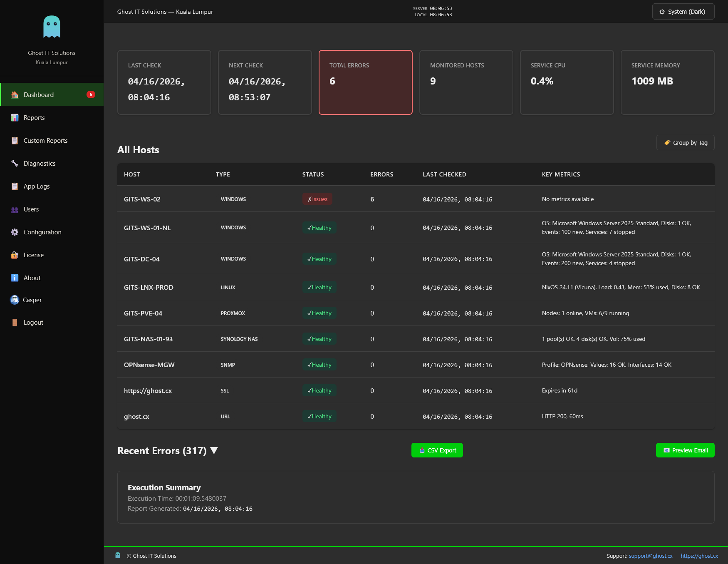Click the Service CPU 0.4% card
728x564 pixels.
(567, 82)
